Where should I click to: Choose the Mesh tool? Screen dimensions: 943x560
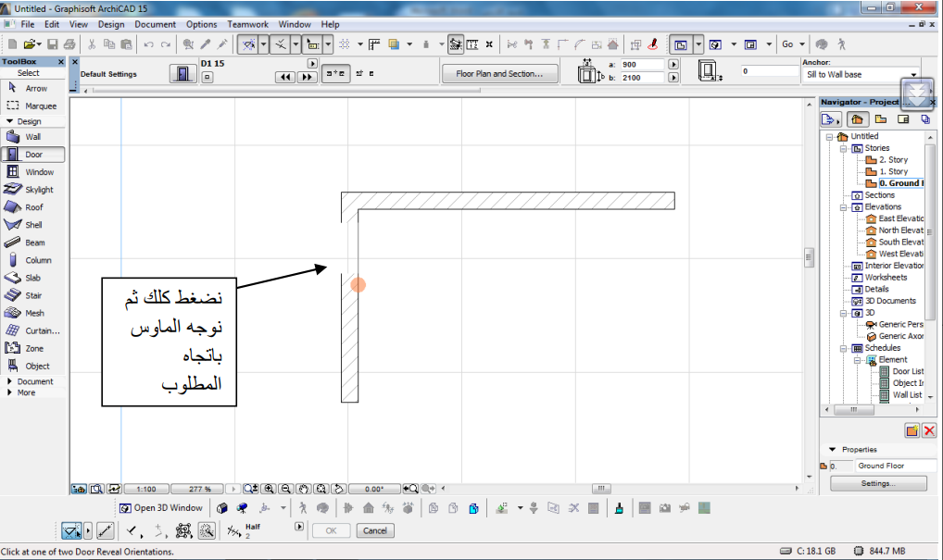tap(32, 313)
